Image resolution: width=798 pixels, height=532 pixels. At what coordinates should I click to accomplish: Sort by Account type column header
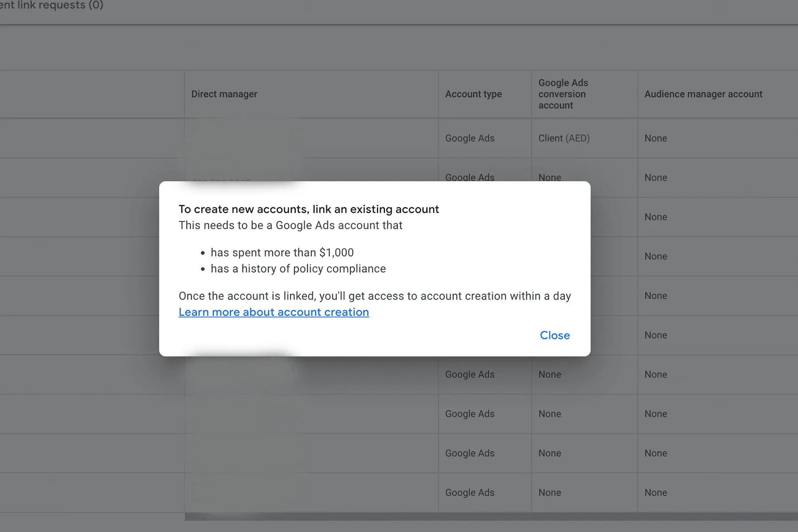tap(473, 94)
